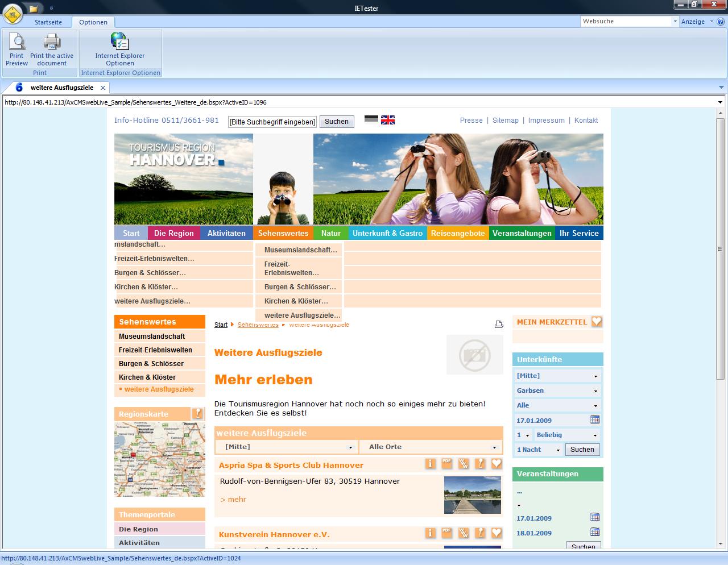This screenshot has width=728, height=565.
Task: Switch language via the UK flag
Action: click(x=388, y=120)
